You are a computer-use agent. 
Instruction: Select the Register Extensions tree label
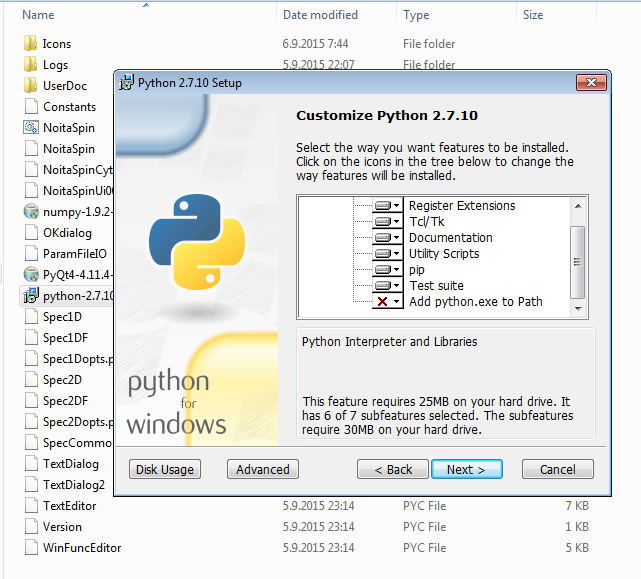click(x=462, y=205)
